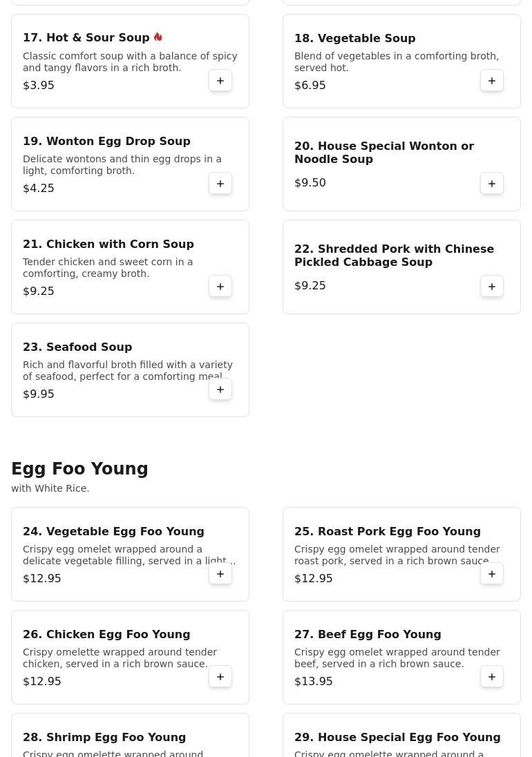
Task: Add Seafood Soup with plus button
Action: click(x=220, y=389)
